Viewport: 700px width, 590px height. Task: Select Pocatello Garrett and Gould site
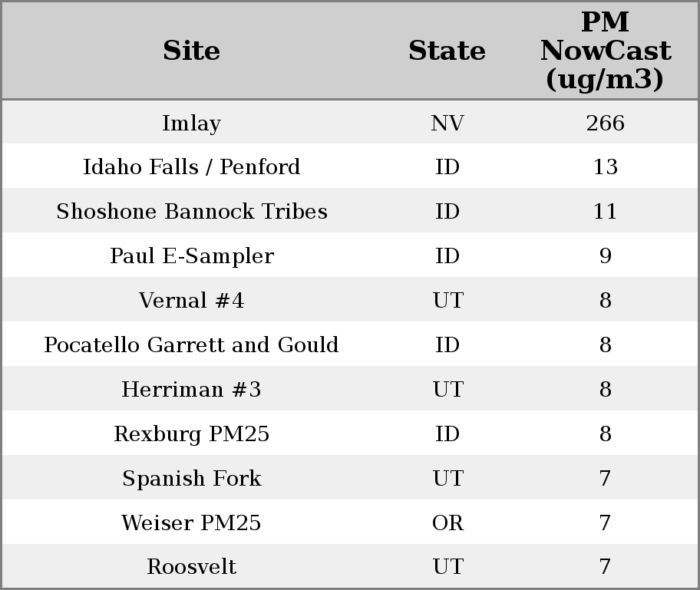point(191,345)
